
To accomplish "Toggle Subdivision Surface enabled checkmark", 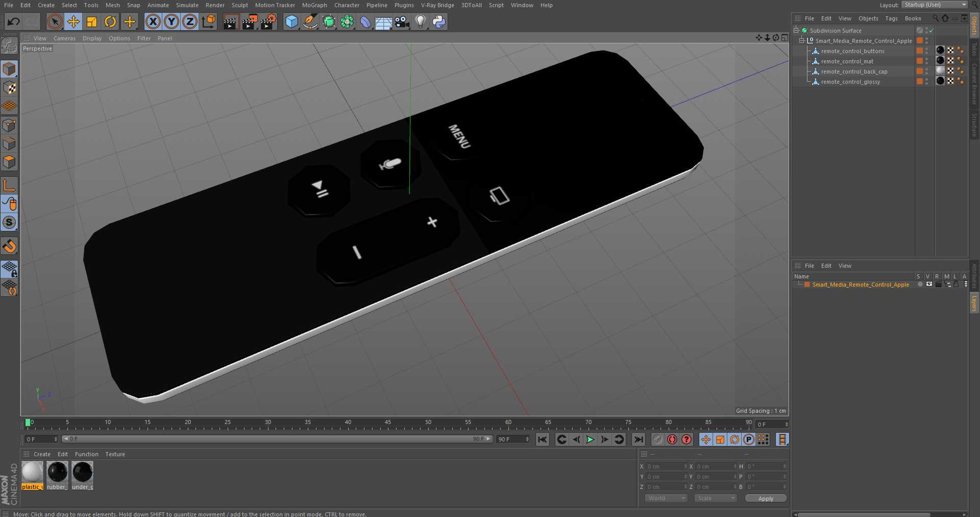I will click(x=932, y=31).
